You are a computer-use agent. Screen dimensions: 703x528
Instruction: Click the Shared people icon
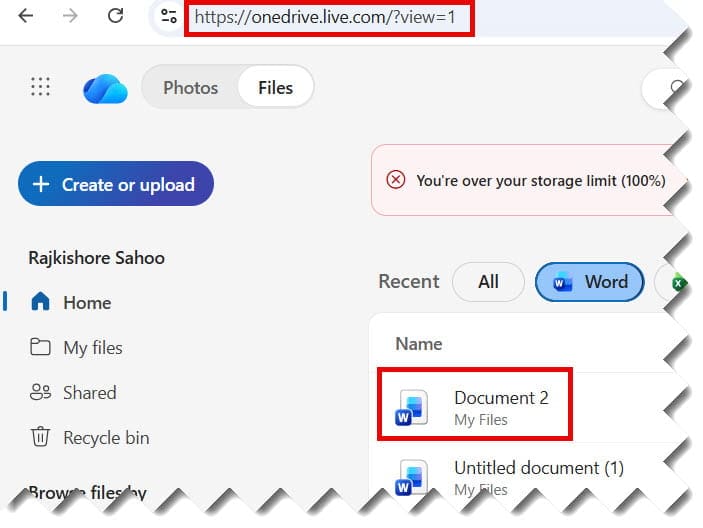coord(40,392)
